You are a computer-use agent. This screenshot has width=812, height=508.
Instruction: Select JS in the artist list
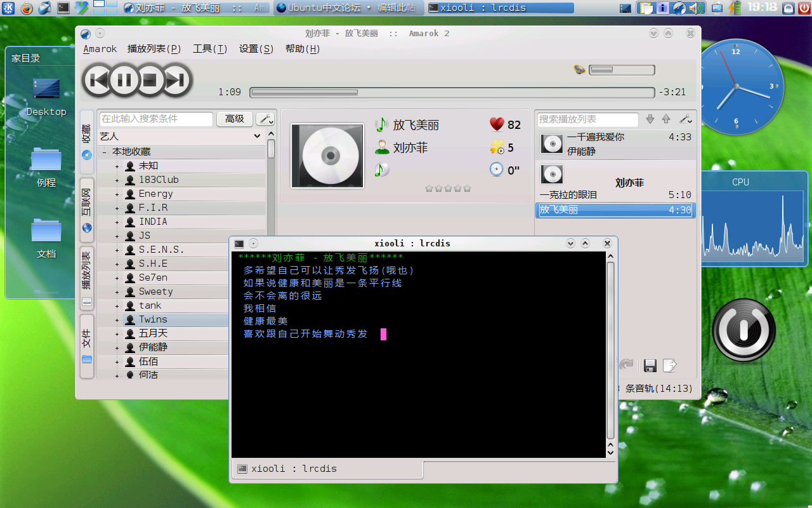(x=145, y=236)
